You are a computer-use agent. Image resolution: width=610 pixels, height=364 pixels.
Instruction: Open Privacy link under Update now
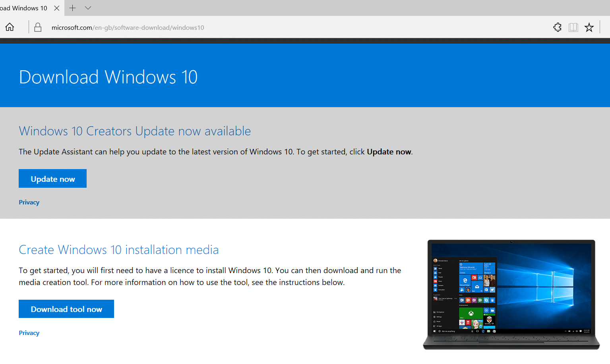pos(29,202)
